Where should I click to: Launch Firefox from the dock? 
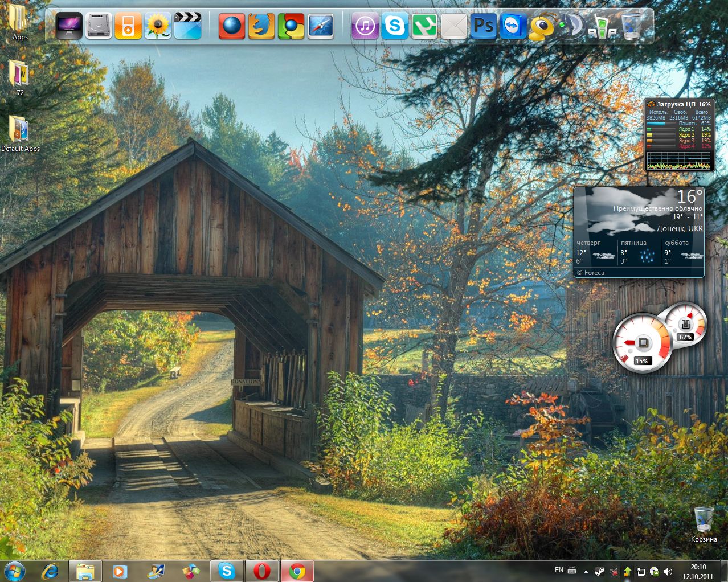261,26
